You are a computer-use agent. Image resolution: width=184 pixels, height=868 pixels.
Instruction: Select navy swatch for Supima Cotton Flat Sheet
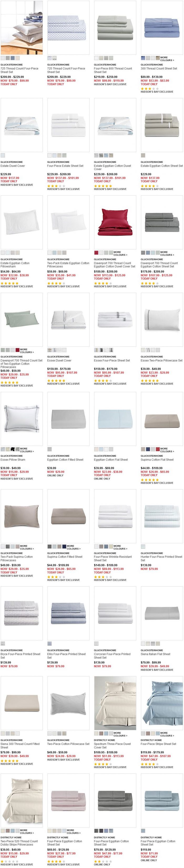(148, 449)
